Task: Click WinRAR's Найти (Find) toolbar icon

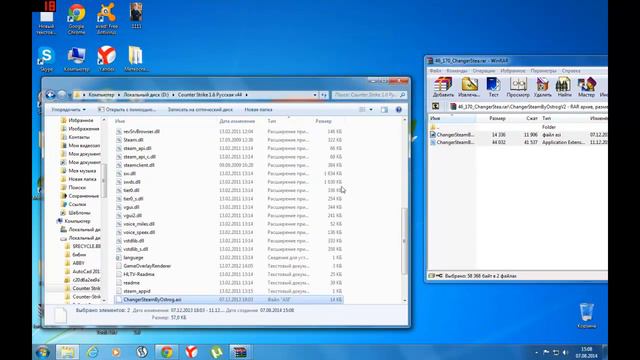Action: [564, 87]
